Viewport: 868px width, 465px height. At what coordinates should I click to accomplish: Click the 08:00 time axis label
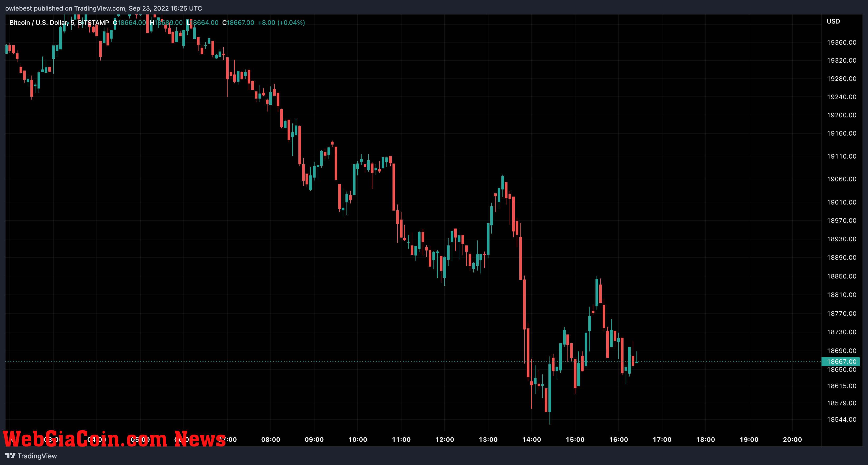point(271,440)
